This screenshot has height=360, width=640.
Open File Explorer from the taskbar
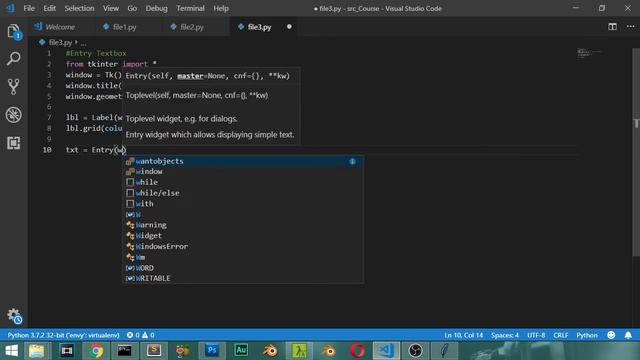coord(37,351)
